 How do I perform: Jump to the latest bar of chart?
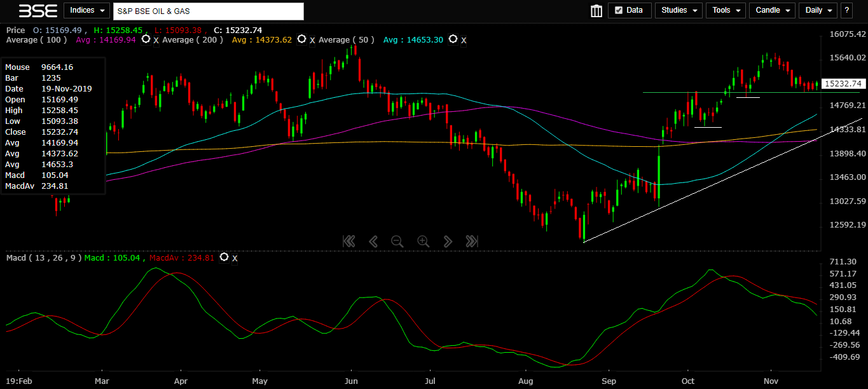coord(471,241)
